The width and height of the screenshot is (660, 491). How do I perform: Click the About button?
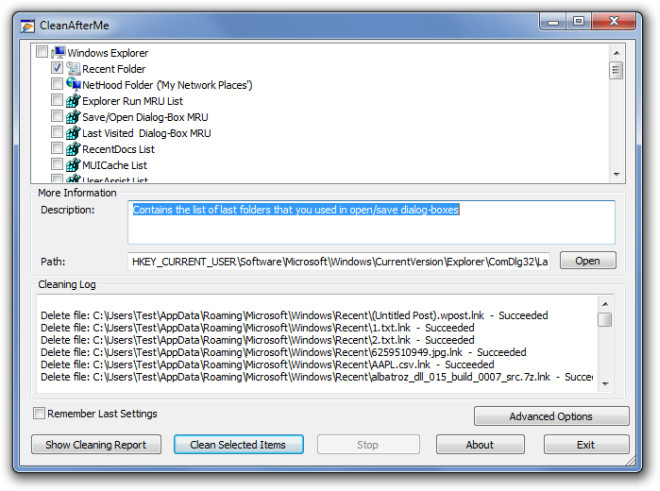coord(480,445)
